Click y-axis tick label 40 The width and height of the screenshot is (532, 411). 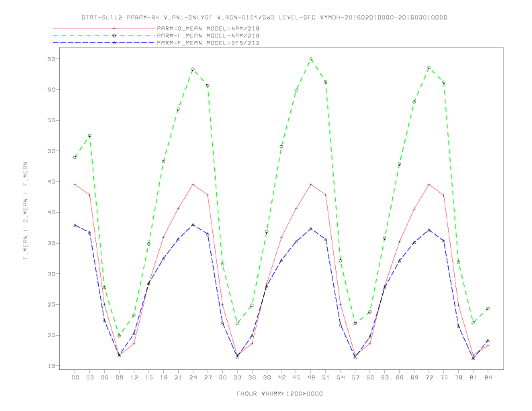pyautogui.click(x=52, y=213)
